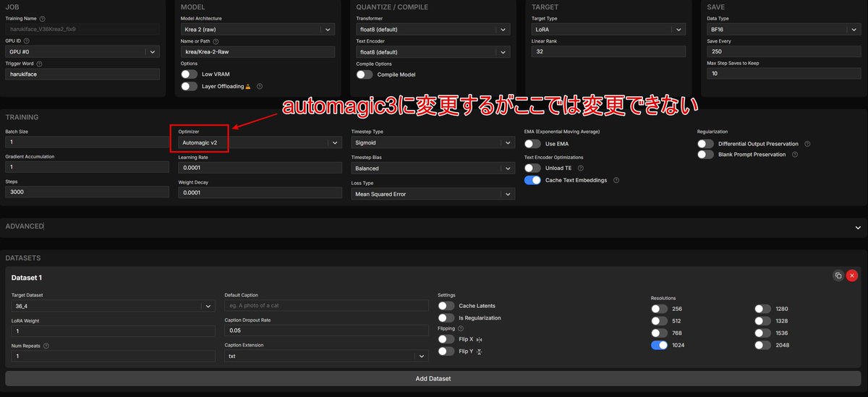The height and width of the screenshot is (397, 868).
Task: Open the Data Type dropdown
Action: [x=784, y=30]
